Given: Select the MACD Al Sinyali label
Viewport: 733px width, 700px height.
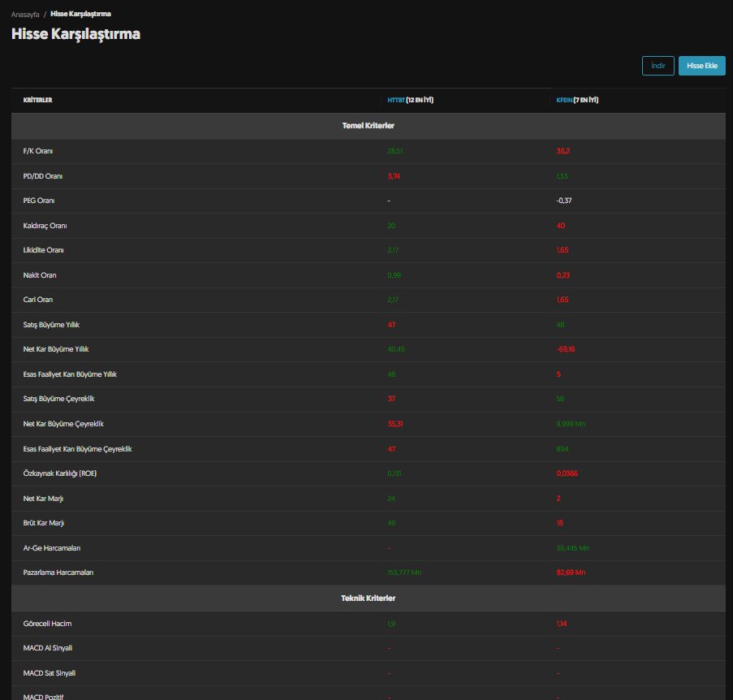Looking at the screenshot, I should point(48,648).
